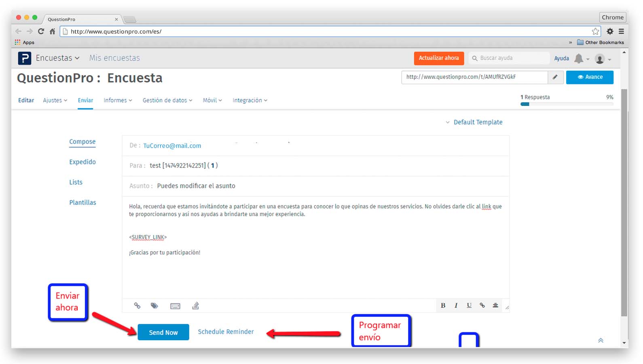This screenshot has width=643, height=364.
Task: Set text alignment in formatting toolbar
Action: click(x=495, y=305)
